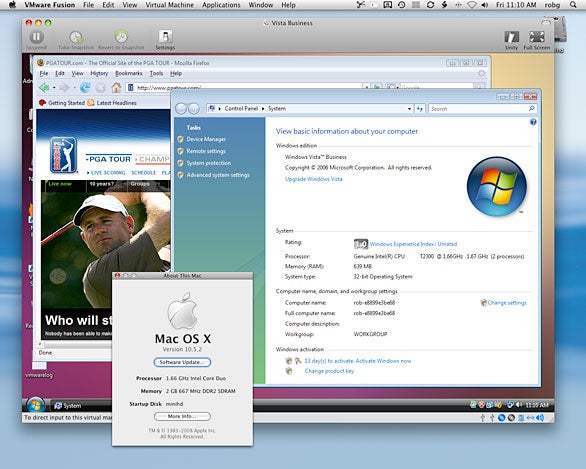586x469 pixels.
Task: Click SCHEDULE on PGA Tour page
Action: 144,173
